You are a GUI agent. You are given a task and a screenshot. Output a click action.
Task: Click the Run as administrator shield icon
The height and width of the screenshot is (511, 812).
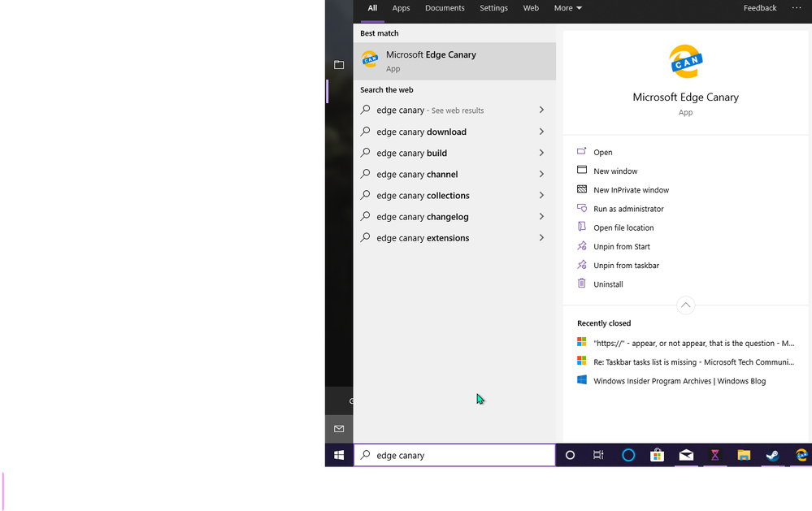[581, 208]
